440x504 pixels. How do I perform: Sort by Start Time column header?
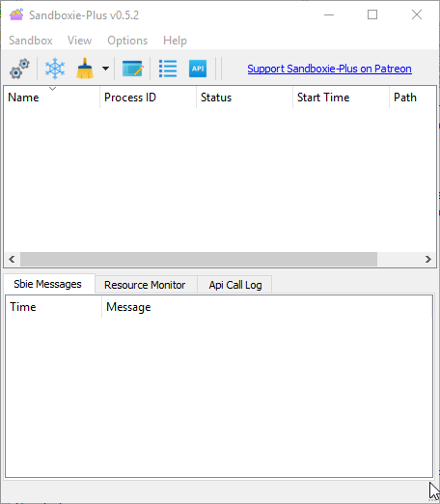(341, 98)
